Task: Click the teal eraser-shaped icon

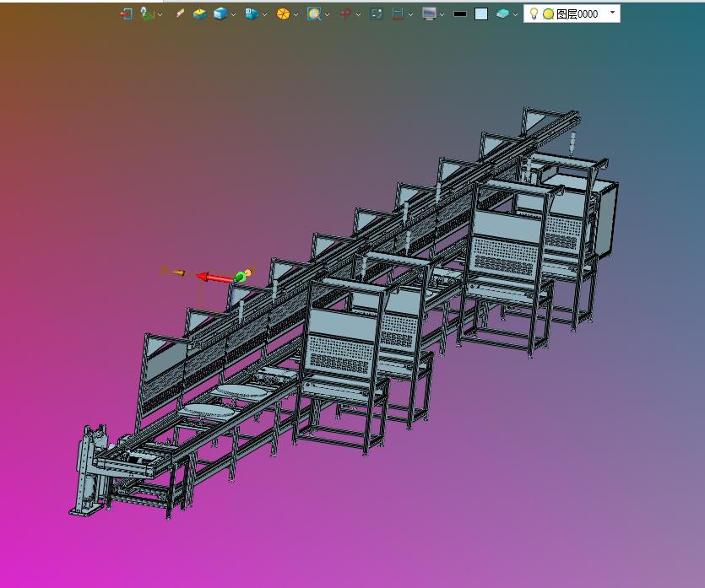Action: [x=502, y=14]
